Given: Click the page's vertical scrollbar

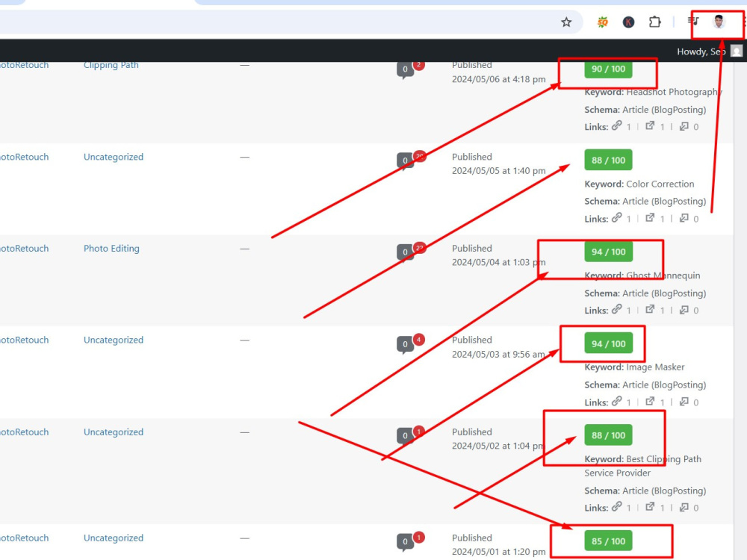Looking at the screenshot, I should pyautogui.click(x=740, y=311).
